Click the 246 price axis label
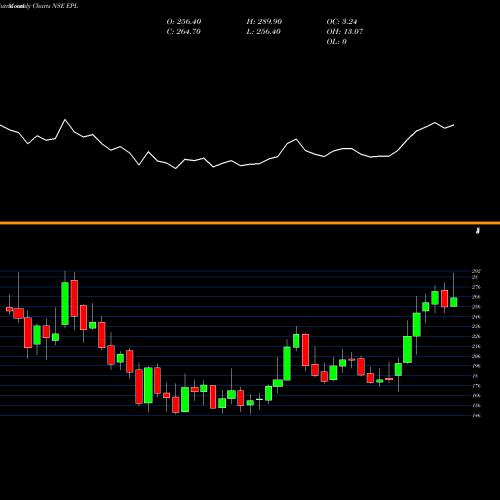This screenshot has width=500, height=500. [476, 317]
